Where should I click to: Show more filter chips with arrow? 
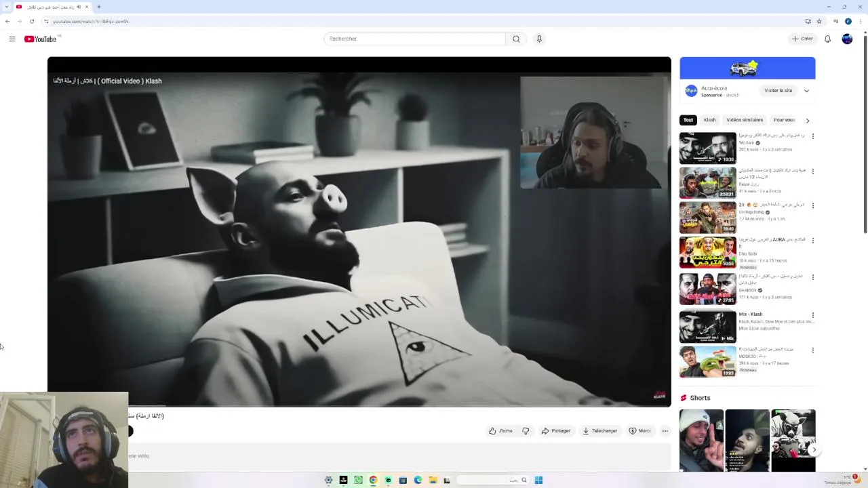[807, 121]
